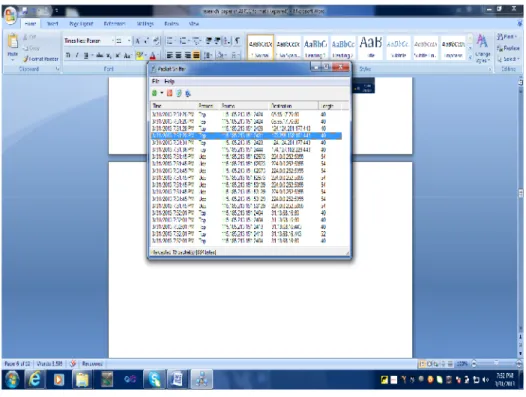Apply the red font color
This screenshot has height=397, width=526.
[x=153, y=55]
